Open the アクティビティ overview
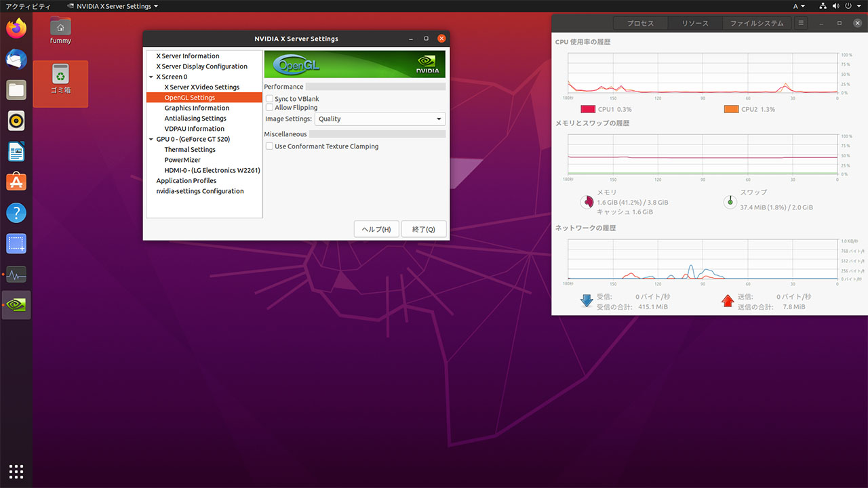868x488 pixels. pyautogui.click(x=28, y=6)
